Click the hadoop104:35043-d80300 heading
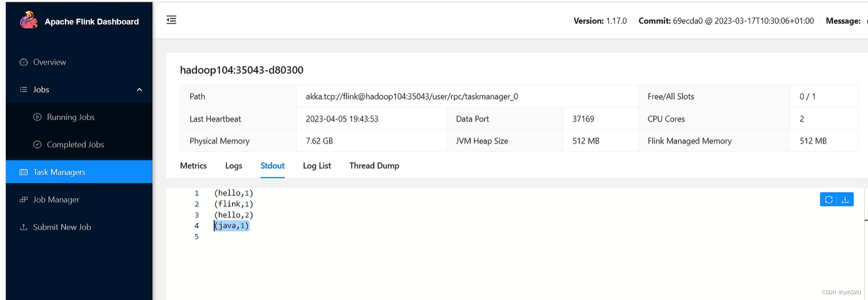Viewport: 868px width, 300px height. 242,70
